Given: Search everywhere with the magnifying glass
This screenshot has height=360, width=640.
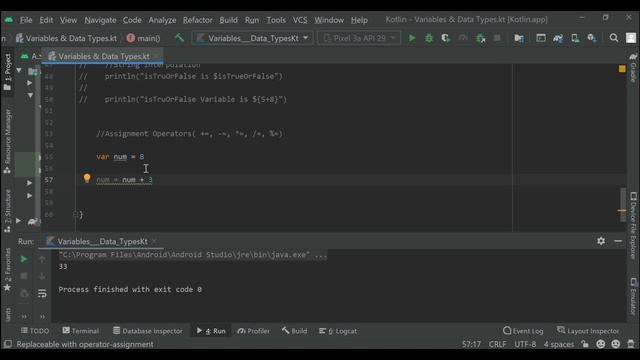Looking at the screenshot, I should (x=613, y=38).
